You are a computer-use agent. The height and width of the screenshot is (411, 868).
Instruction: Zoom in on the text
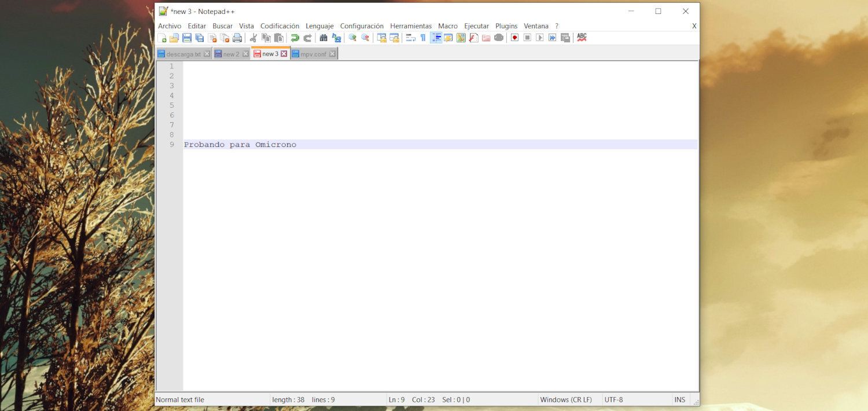pos(353,38)
